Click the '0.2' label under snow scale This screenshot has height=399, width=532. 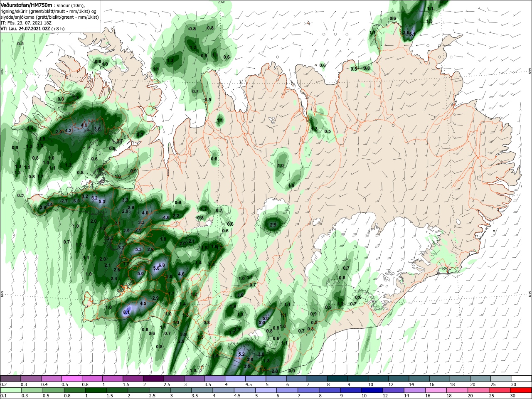4,384
